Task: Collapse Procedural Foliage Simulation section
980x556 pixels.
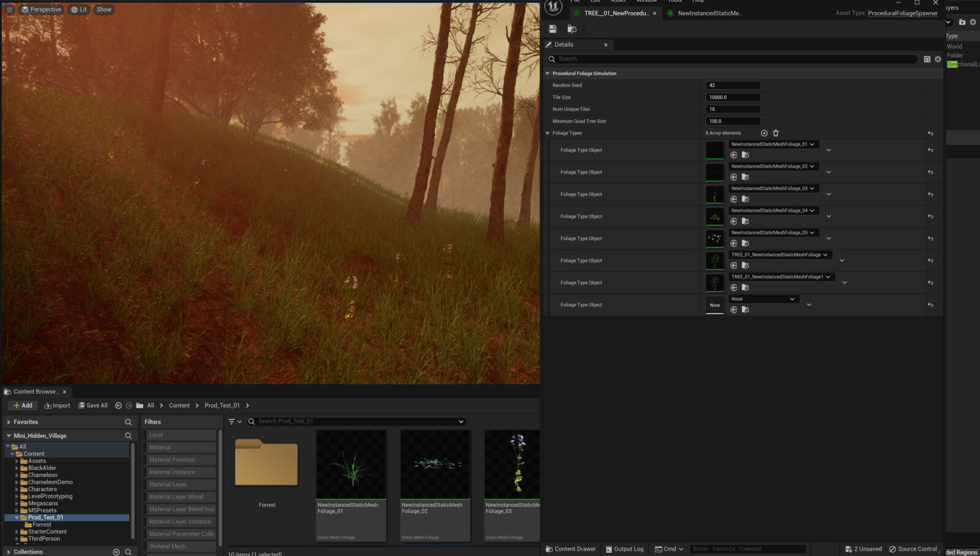Action: click(548, 73)
